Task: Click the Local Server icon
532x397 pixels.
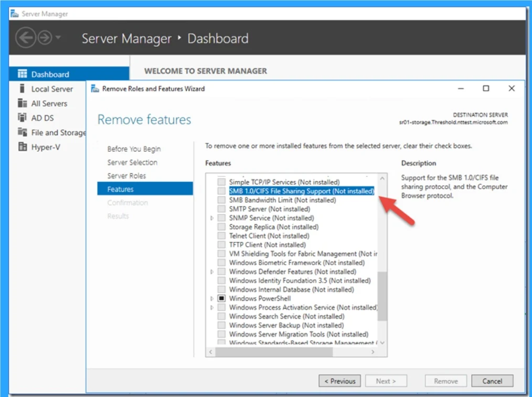Action: coord(22,89)
